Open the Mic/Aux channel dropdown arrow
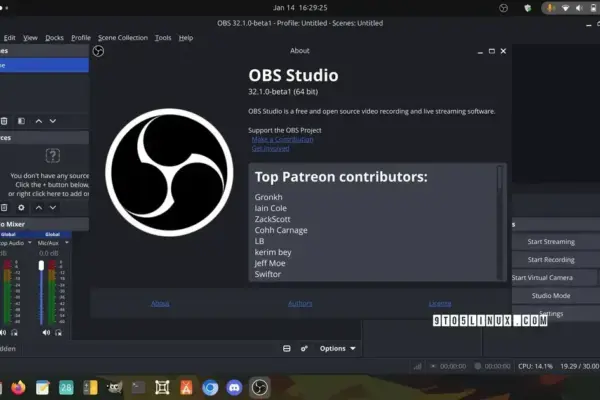This screenshot has height=400, width=600. (67, 243)
